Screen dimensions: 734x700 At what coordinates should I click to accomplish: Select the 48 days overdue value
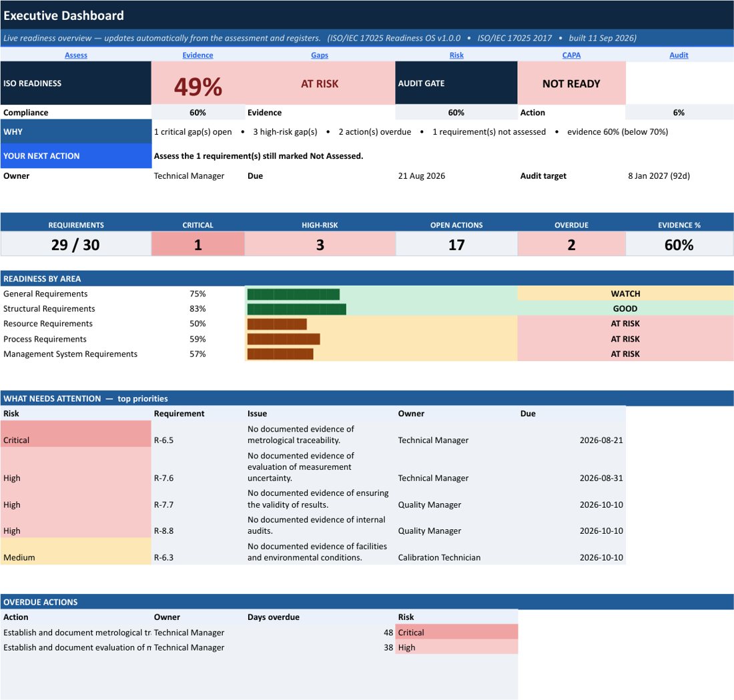pos(388,633)
